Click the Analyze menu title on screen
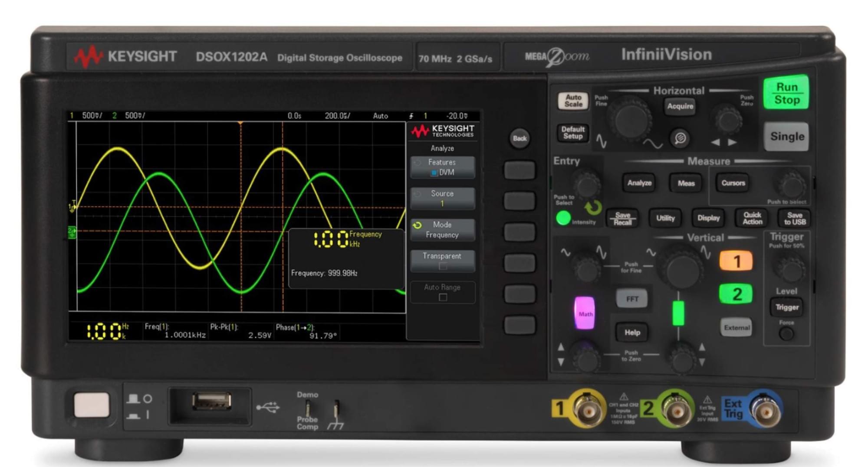The width and height of the screenshot is (868, 467). [442, 148]
